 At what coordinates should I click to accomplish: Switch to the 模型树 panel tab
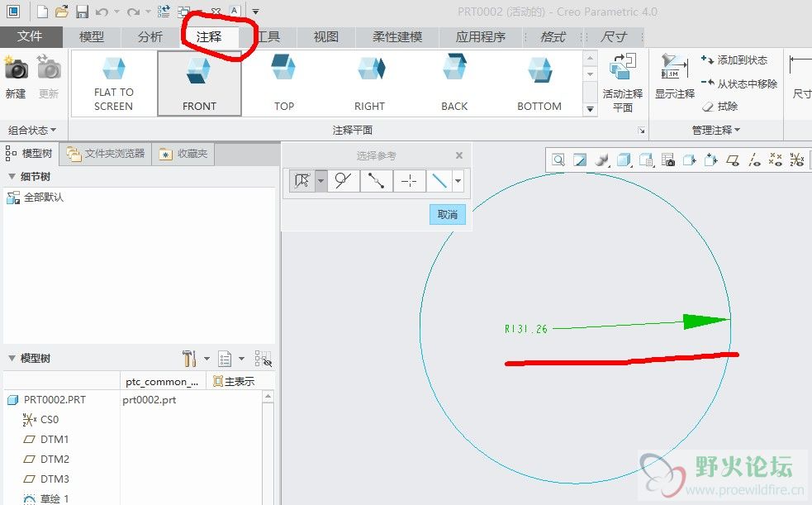[x=30, y=154]
